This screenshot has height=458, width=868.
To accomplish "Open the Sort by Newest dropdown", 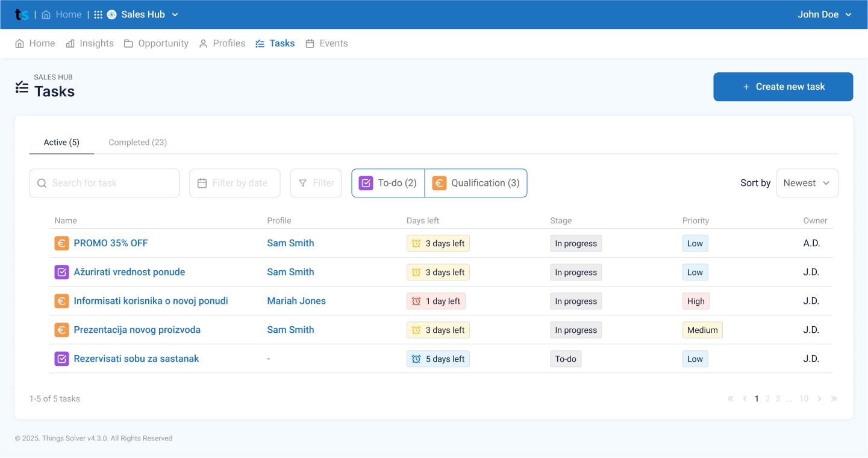I will [807, 183].
